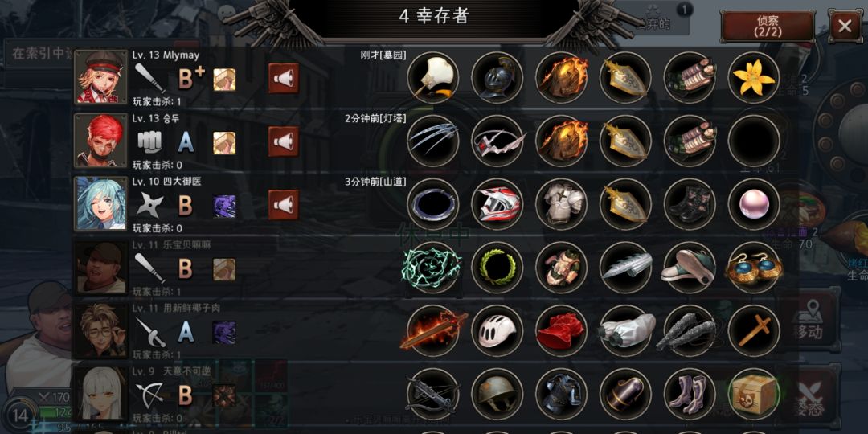868x434 pixels.
Task: Select the white bicycle helmet item
Action: click(497, 330)
